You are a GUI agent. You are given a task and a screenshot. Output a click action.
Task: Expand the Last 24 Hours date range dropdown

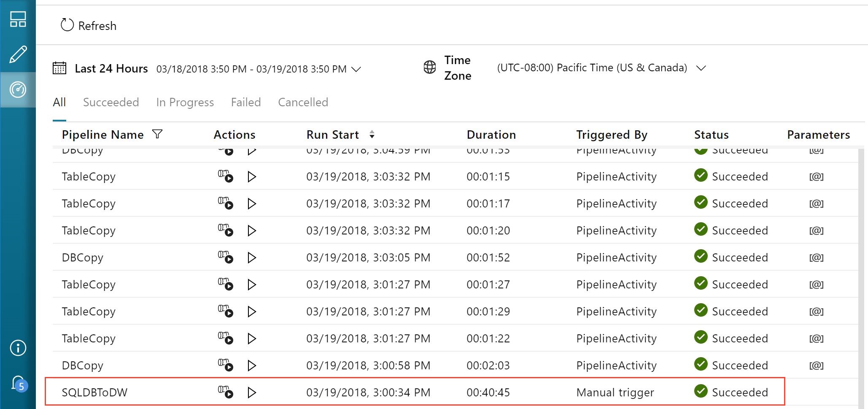[x=356, y=69]
